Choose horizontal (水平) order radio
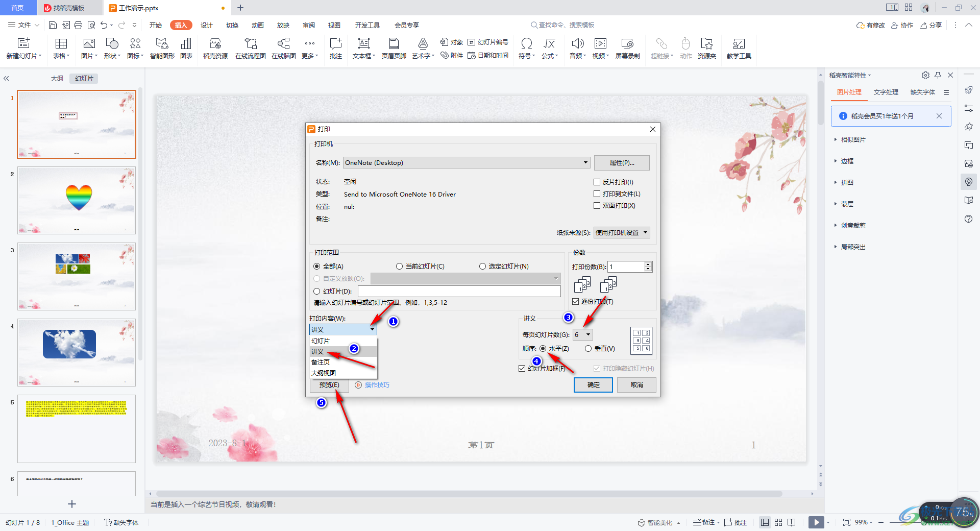This screenshot has width=980, height=531. point(543,348)
